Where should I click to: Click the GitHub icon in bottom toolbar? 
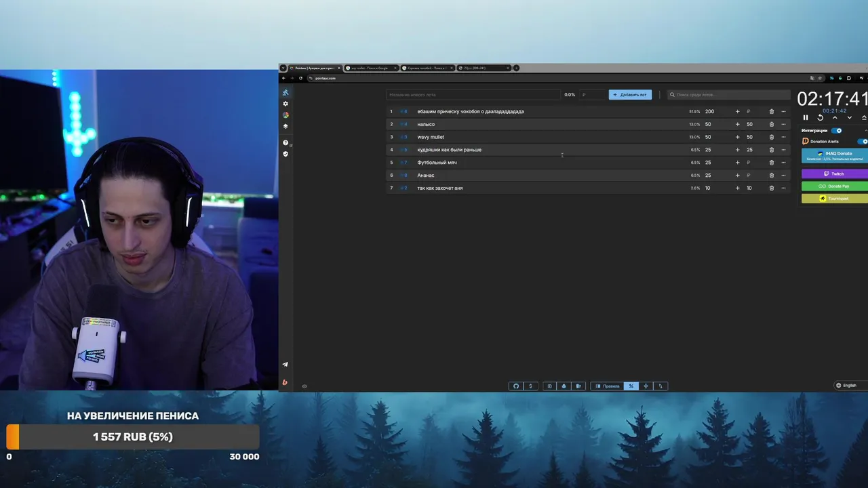516,386
